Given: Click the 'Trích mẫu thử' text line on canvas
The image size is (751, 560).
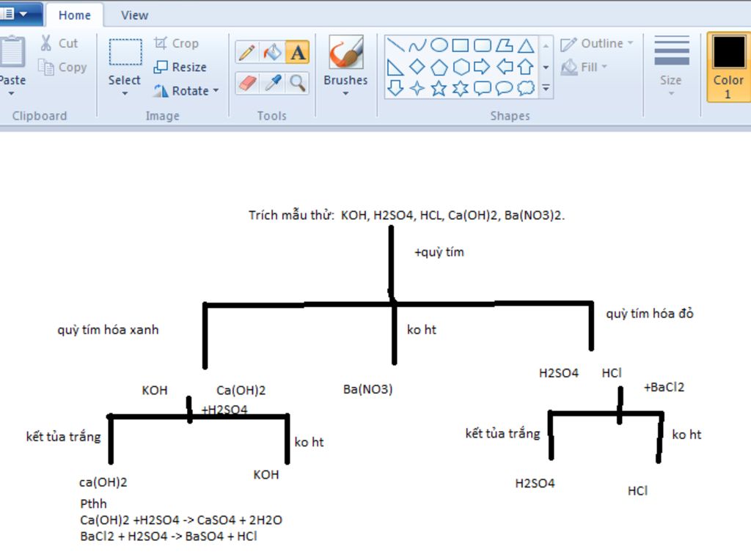Looking at the screenshot, I should coord(406,215).
